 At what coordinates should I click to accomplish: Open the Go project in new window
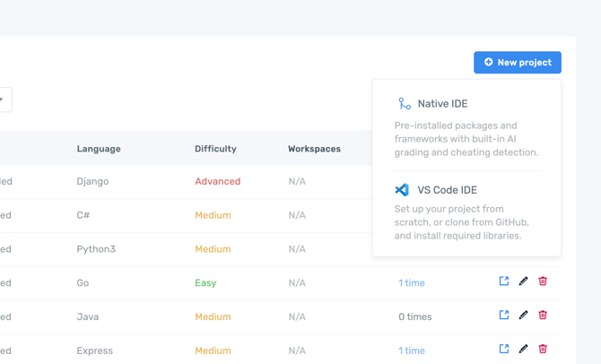coord(504,282)
